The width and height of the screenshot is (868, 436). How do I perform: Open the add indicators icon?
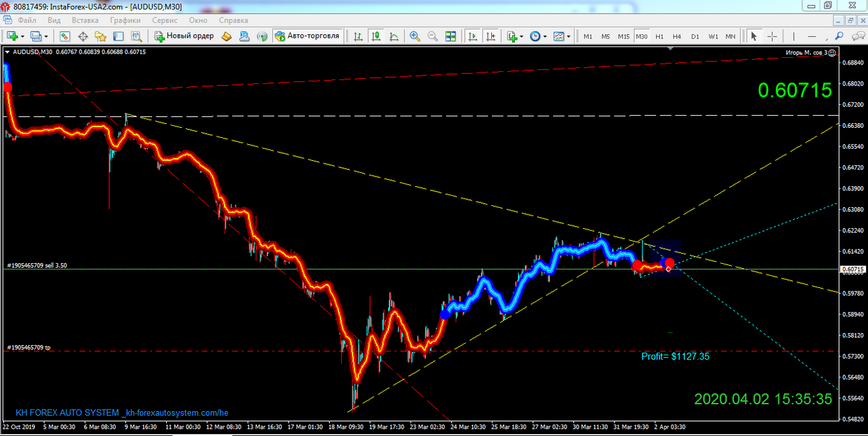513,36
